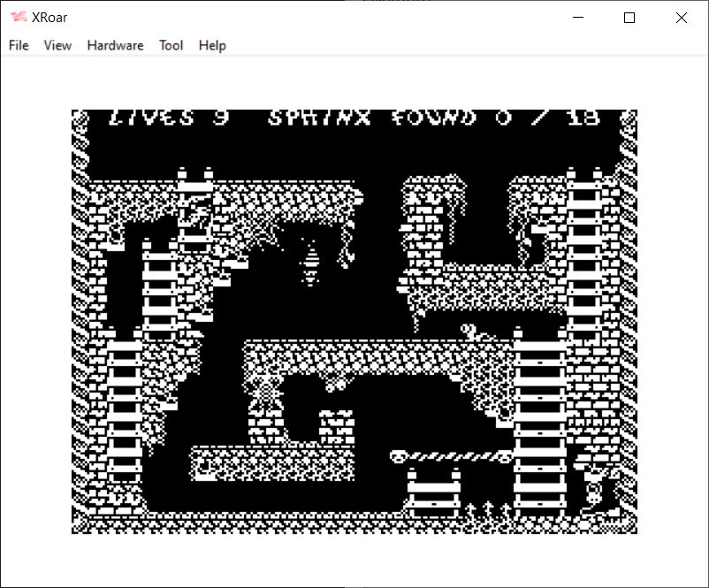Expand the Help menu
Viewport: 709px width, 588px height.
click(x=212, y=45)
